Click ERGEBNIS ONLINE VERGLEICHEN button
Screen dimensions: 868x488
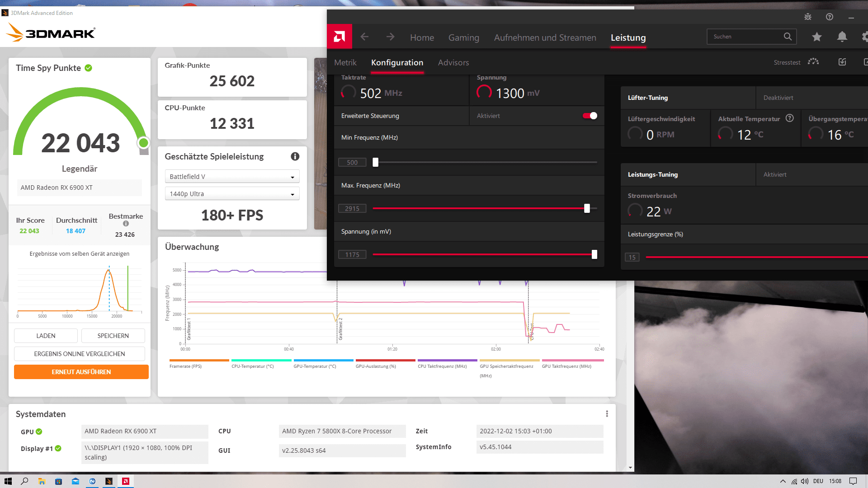pyautogui.click(x=80, y=354)
